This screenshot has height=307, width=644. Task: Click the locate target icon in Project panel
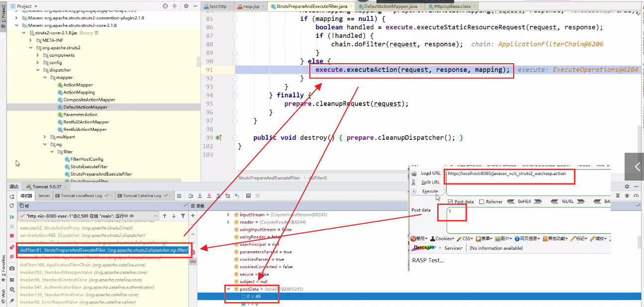(166, 6)
